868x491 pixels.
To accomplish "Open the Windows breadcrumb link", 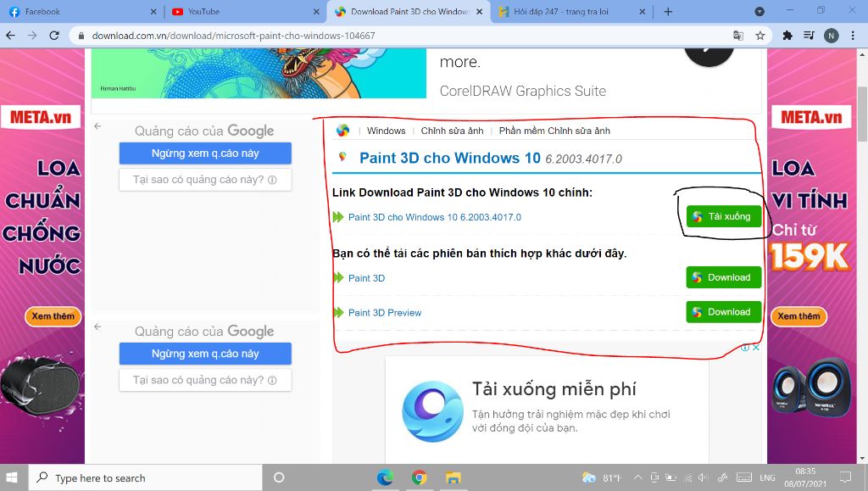I will point(386,131).
